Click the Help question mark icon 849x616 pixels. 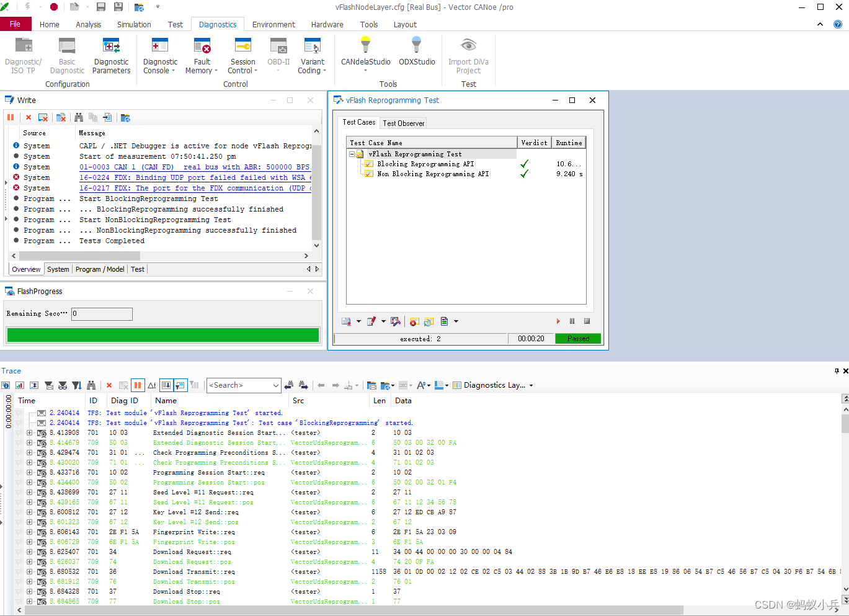(x=837, y=25)
